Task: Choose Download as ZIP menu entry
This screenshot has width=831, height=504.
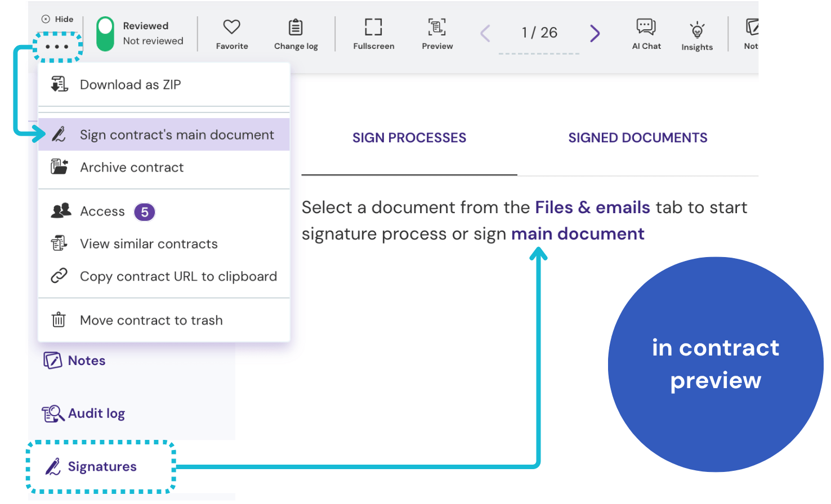Action: pyautogui.click(x=164, y=84)
